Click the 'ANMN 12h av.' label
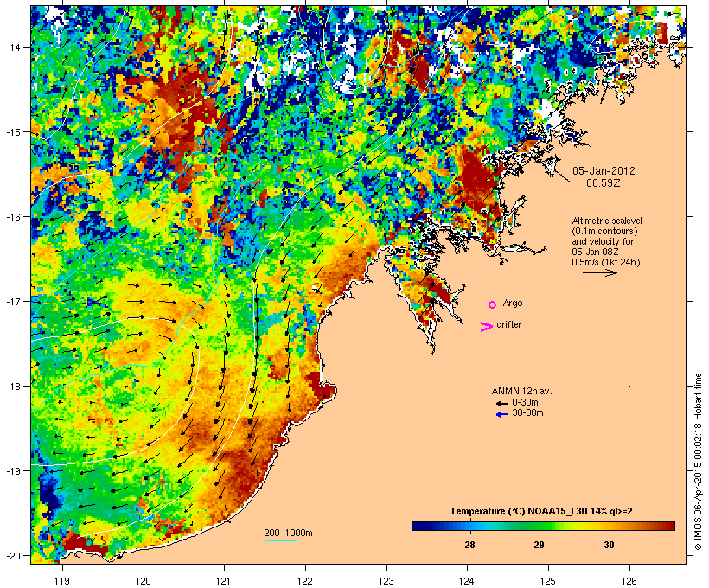The width and height of the screenshot is (709, 588). point(521,391)
